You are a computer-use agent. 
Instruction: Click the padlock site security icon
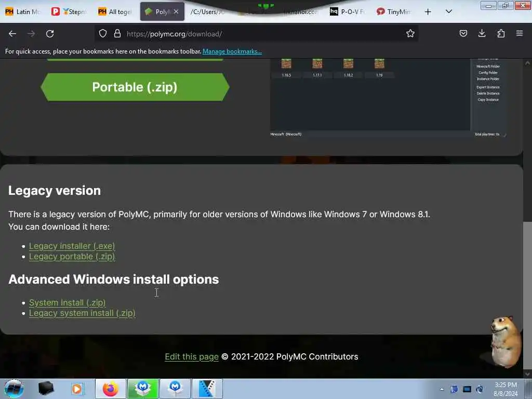point(117,33)
